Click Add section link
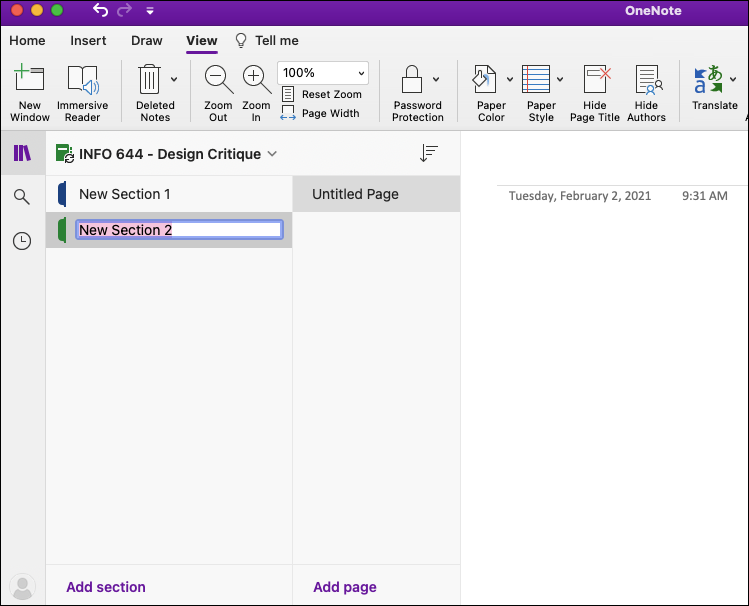 pyautogui.click(x=106, y=587)
